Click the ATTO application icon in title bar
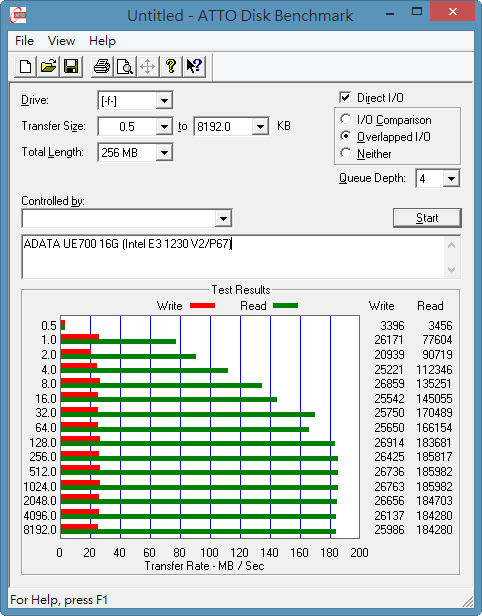The image size is (482, 616). (18, 15)
